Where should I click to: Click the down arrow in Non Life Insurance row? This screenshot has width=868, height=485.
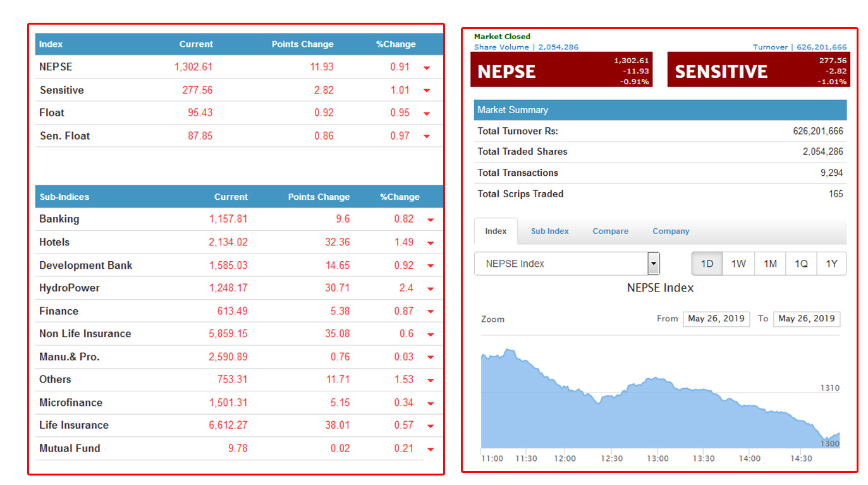tap(431, 335)
